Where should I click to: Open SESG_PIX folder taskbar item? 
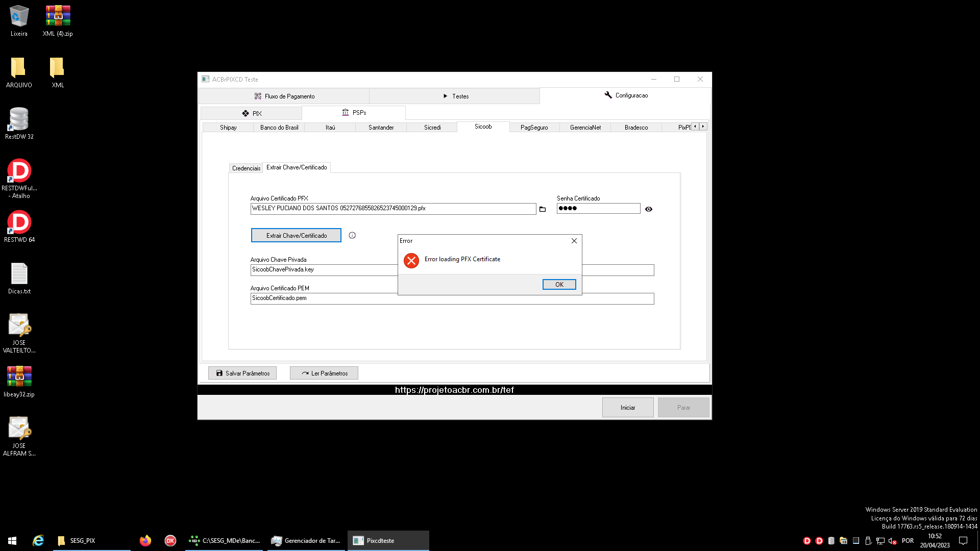point(92,541)
